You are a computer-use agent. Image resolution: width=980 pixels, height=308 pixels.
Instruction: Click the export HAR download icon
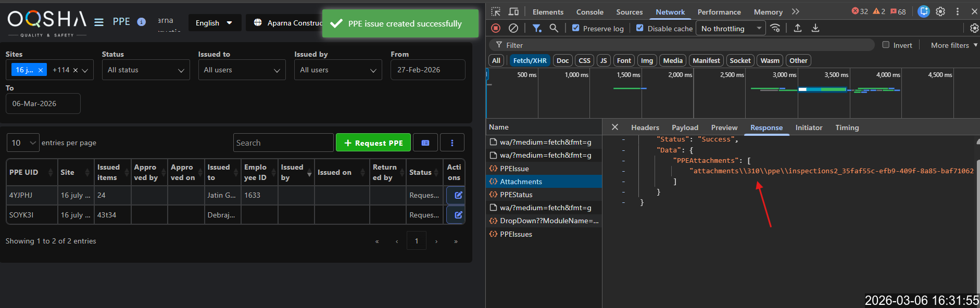[815, 28]
